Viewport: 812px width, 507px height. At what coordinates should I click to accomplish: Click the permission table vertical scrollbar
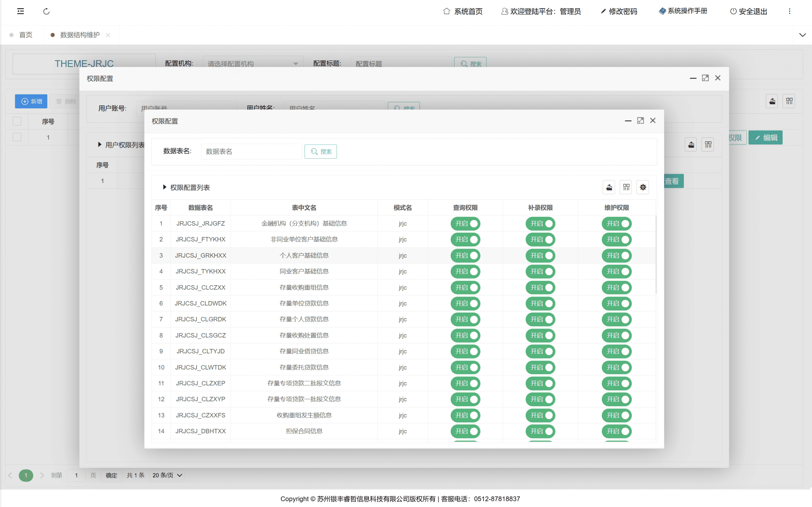click(x=656, y=255)
